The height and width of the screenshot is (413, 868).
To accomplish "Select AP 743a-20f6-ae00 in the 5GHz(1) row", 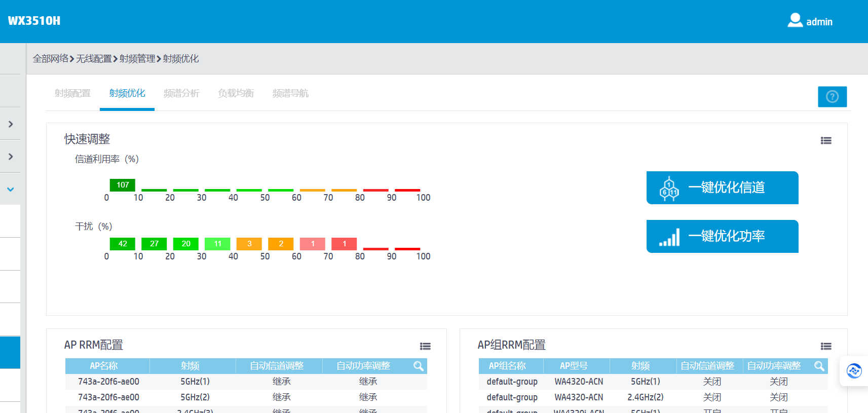I will click(108, 382).
